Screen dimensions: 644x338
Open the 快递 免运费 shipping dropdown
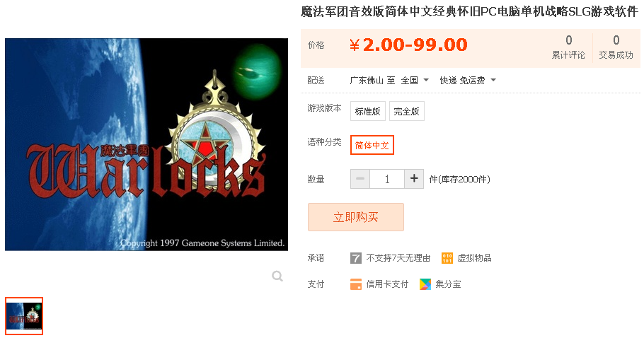[468, 81]
